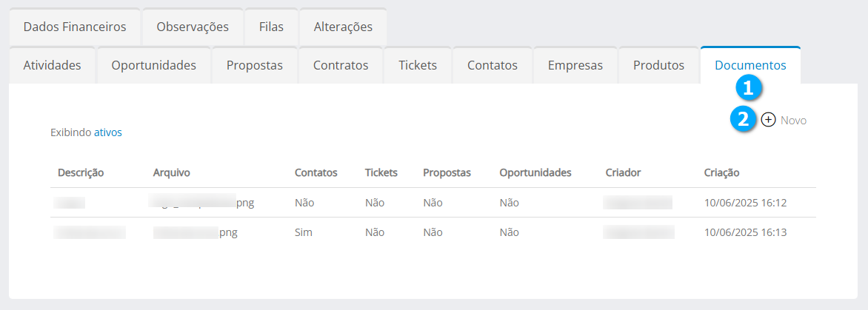868x310 pixels.
Task: Show the Oportunidades tab
Action: [153, 65]
